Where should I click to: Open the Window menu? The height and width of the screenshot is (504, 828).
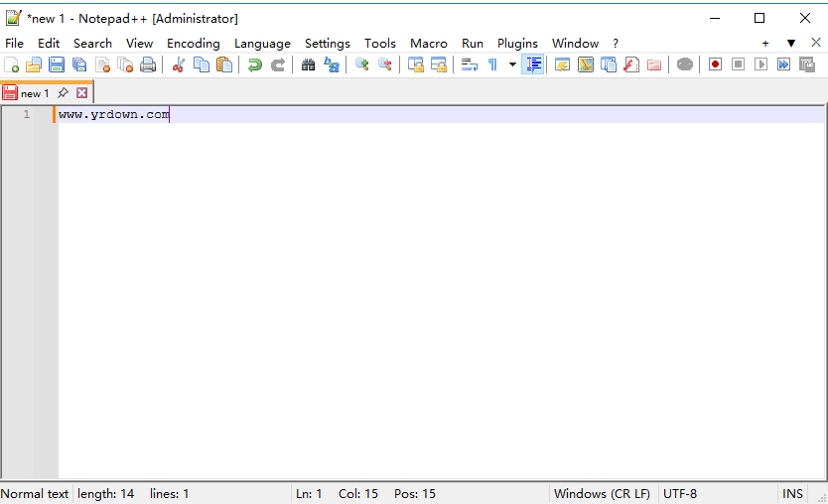pos(575,44)
